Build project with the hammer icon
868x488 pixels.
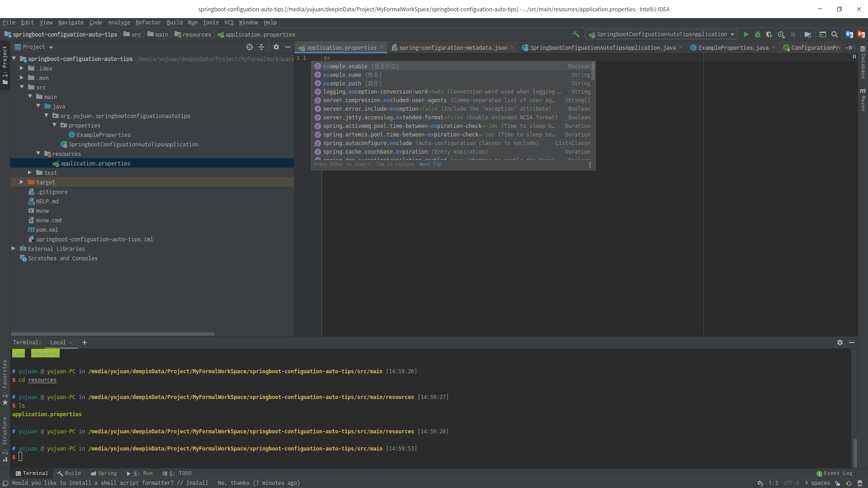576,34
